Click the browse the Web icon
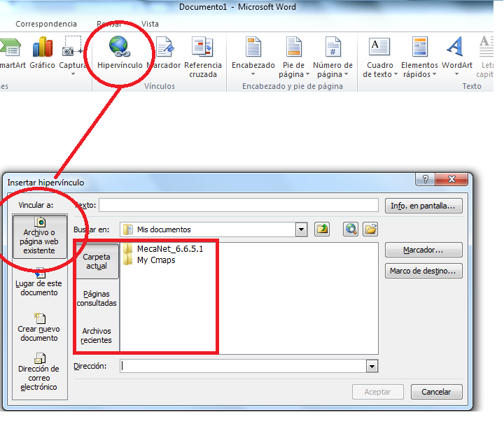504x424 pixels. point(351,229)
